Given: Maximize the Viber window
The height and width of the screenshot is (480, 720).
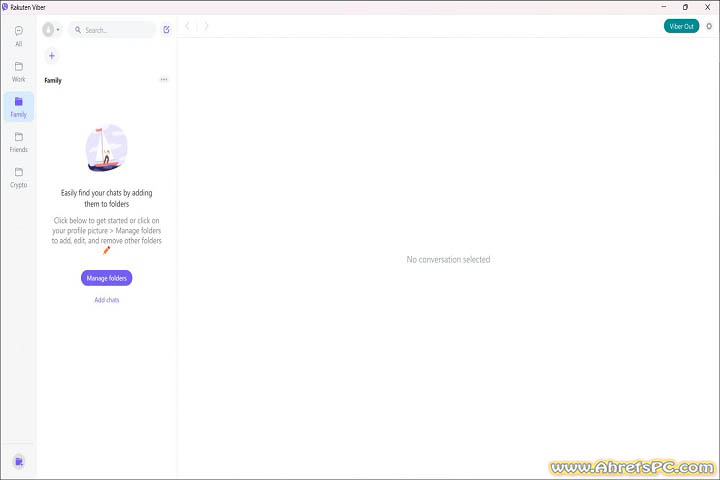Looking at the screenshot, I should (685, 7).
